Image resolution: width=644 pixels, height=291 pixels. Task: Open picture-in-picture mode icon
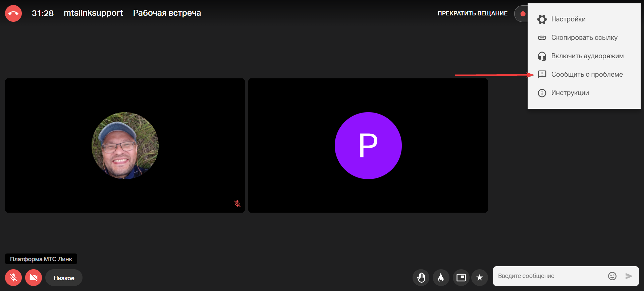(461, 278)
